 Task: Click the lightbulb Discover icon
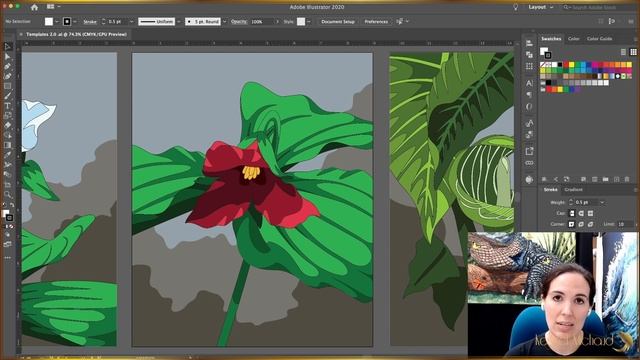[x=516, y=7]
